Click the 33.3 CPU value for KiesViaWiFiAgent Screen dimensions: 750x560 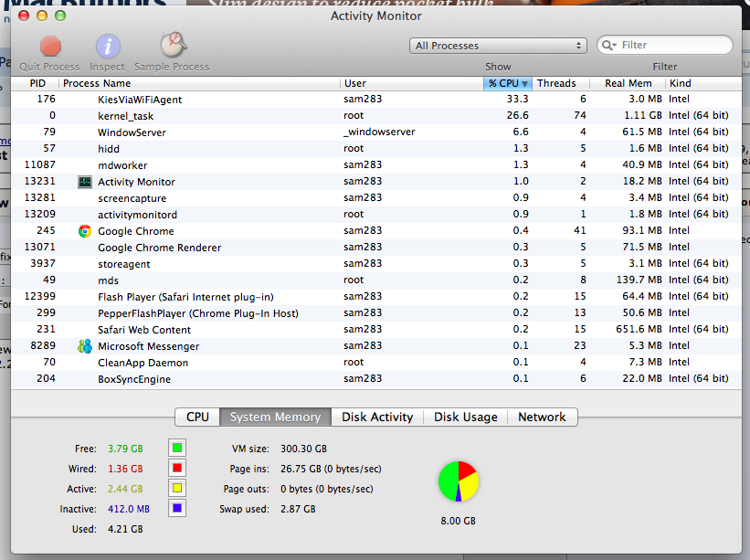coord(518,99)
